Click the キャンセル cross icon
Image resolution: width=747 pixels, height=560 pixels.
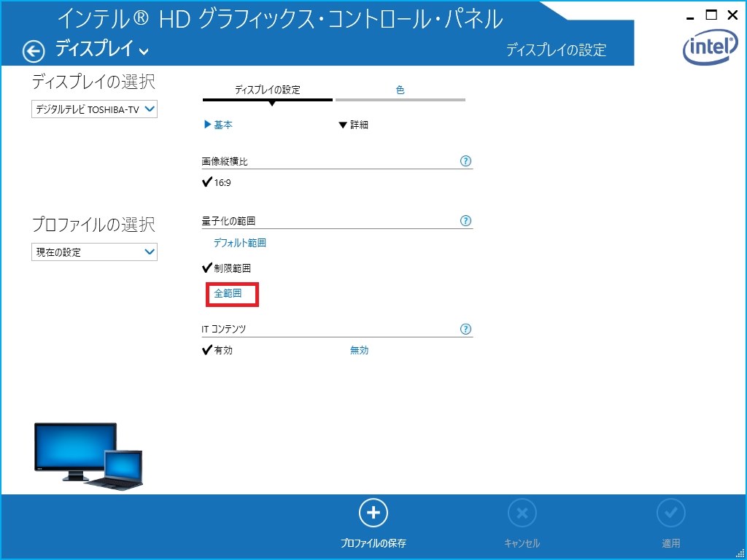[522, 513]
